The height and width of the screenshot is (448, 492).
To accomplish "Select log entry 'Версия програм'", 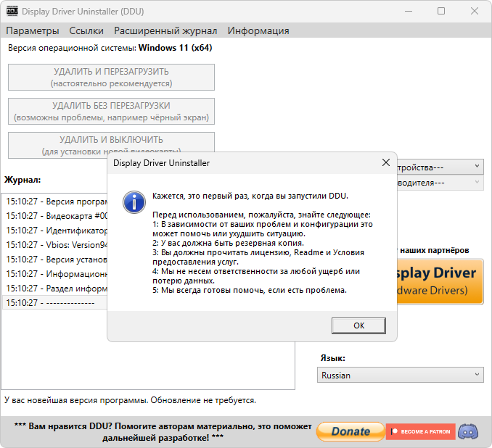I will [55, 202].
